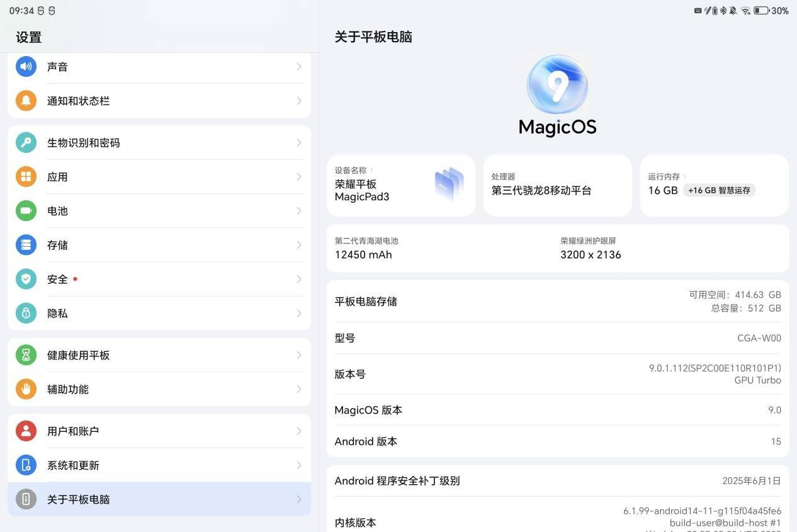The height and width of the screenshot is (532, 797).
Task: Open chevron next to 运行内存 label
Action: pyautogui.click(x=685, y=177)
